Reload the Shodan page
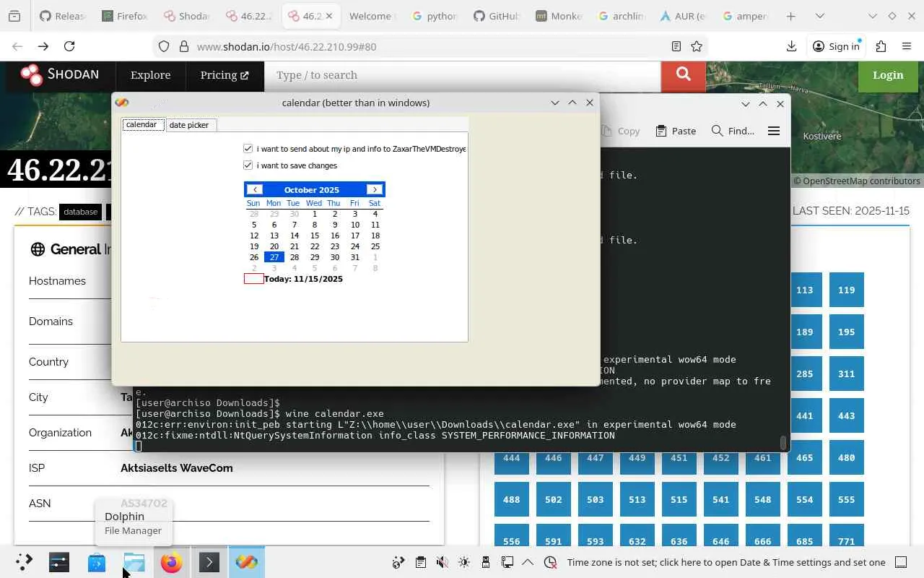924x578 pixels. pos(69,46)
